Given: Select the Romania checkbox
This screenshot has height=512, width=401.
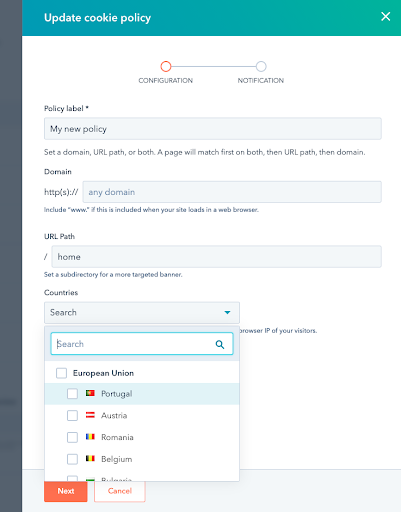Looking at the screenshot, I should [x=72, y=437].
